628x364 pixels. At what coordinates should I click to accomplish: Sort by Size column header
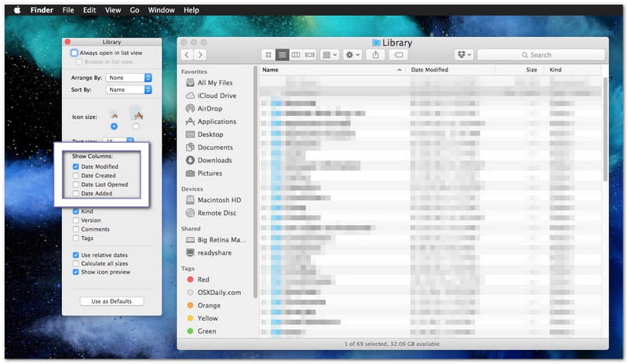520,70
